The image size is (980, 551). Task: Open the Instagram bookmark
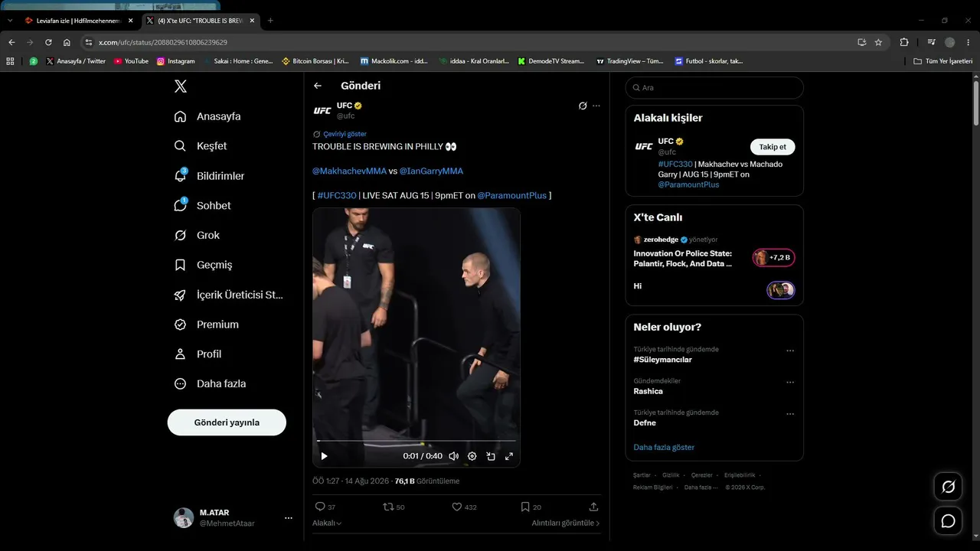[176, 61]
